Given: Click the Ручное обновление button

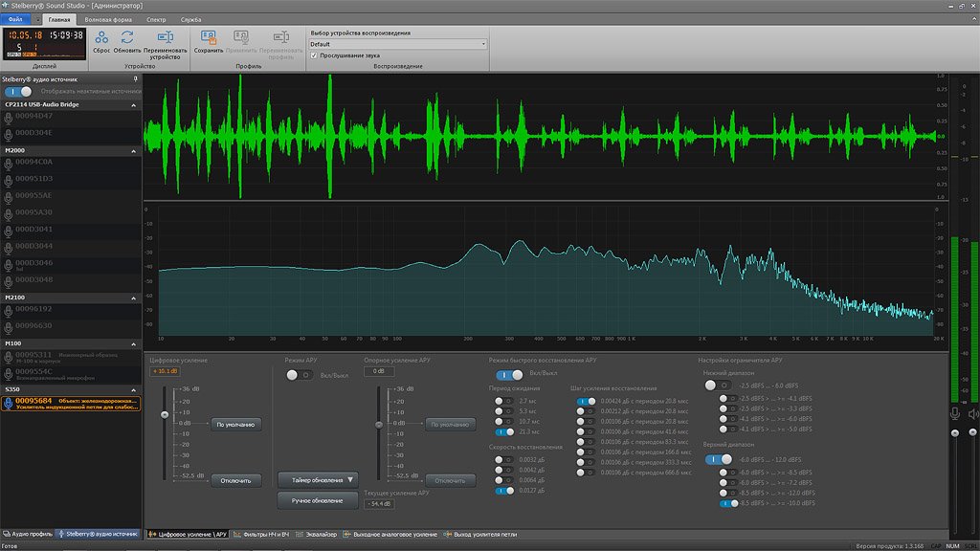Looking at the screenshot, I should [x=318, y=499].
